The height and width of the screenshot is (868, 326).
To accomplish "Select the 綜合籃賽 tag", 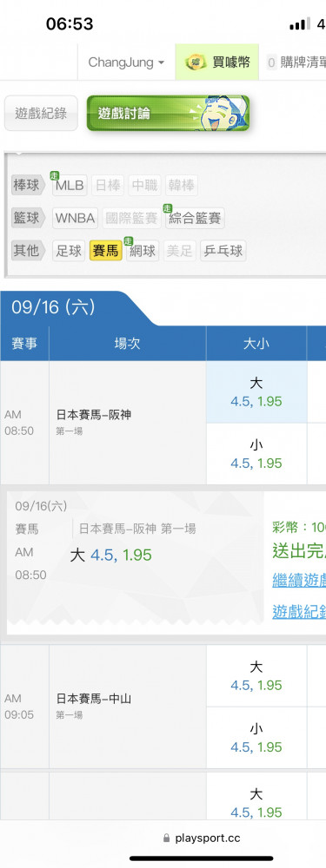I will 195,218.
